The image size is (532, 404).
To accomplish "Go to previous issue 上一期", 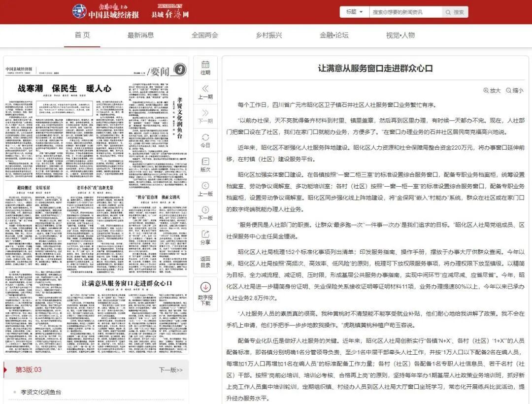I will pos(205,92).
